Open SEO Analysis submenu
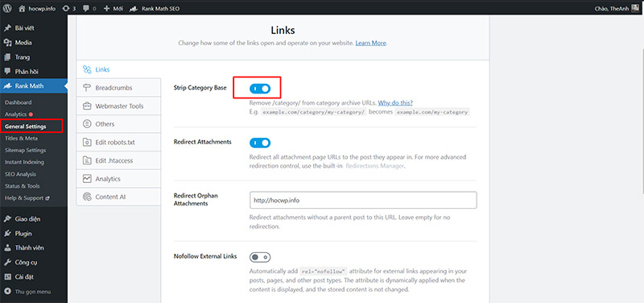 (20, 174)
